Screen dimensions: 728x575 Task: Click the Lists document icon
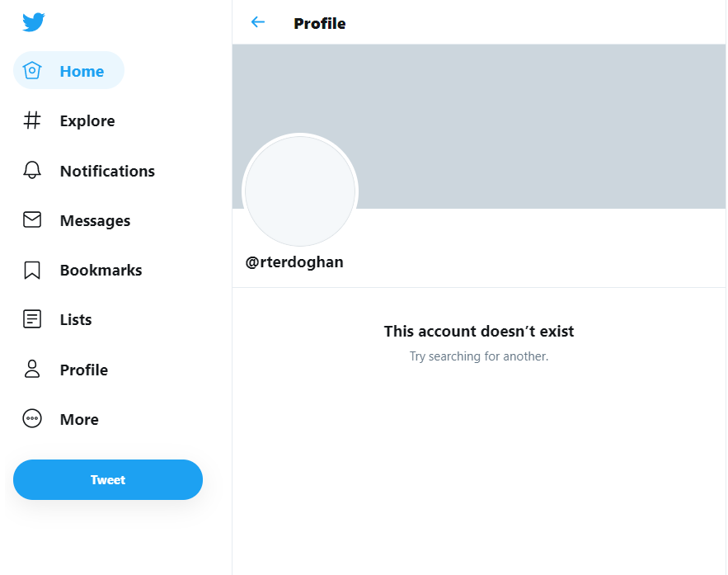coord(32,319)
